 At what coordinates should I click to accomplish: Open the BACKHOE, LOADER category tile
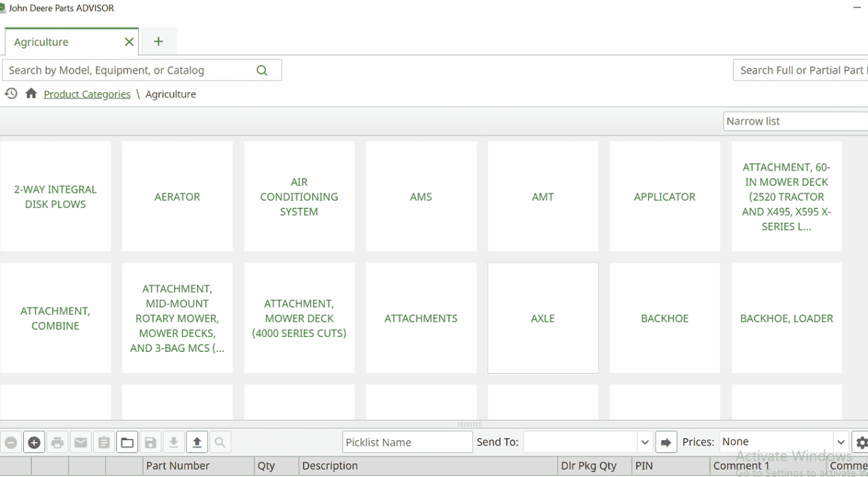tap(787, 318)
